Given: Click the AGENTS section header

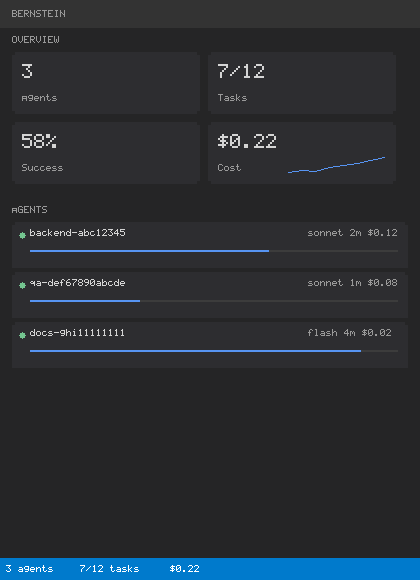Looking at the screenshot, I should (x=29, y=210).
